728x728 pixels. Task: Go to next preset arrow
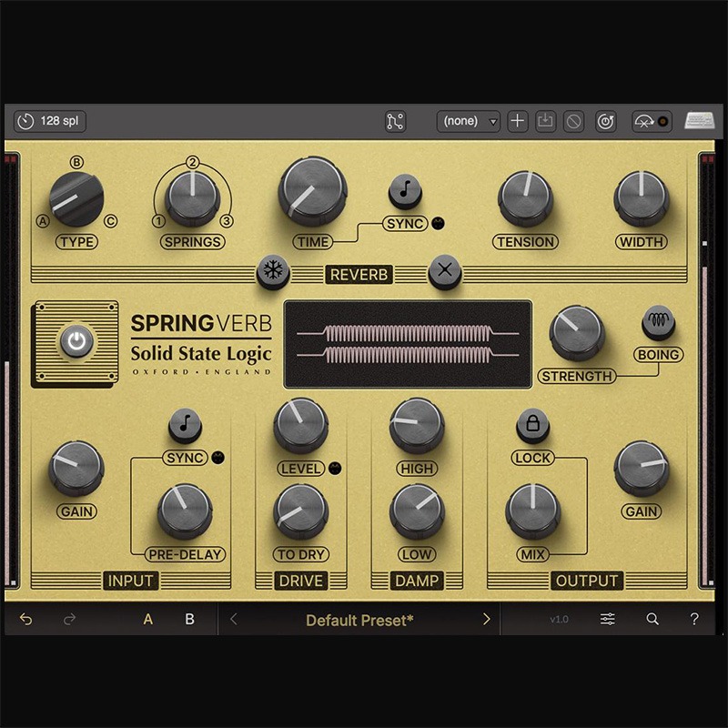(487, 619)
